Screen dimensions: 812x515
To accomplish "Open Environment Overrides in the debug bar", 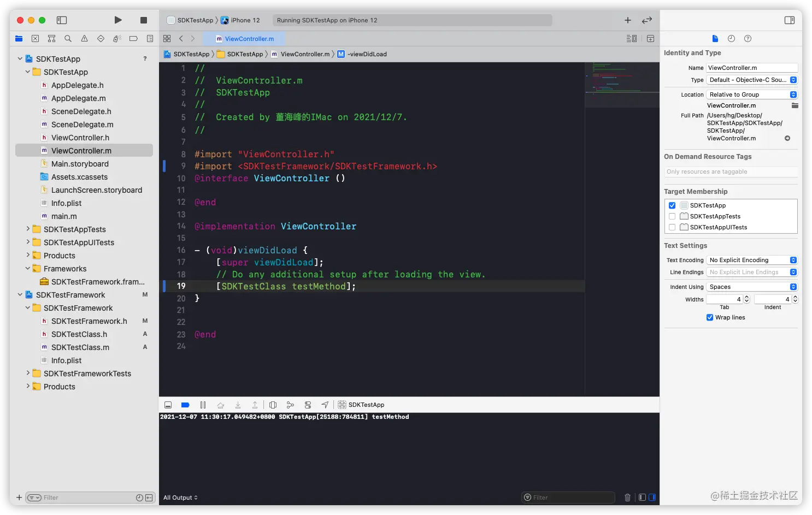I will click(x=308, y=405).
